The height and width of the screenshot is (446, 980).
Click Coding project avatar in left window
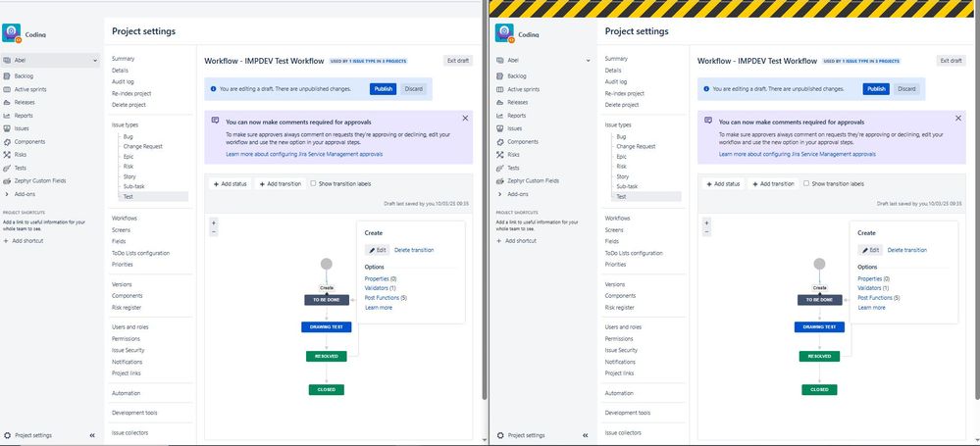[x=11, y=33]
